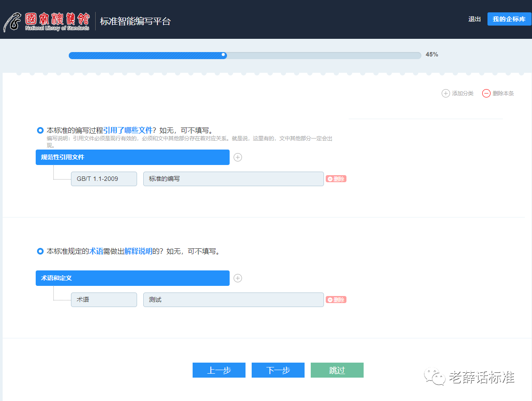Click the 测试 definition input field
Screen dimensions: 532x401
click(x=233, y=300)
